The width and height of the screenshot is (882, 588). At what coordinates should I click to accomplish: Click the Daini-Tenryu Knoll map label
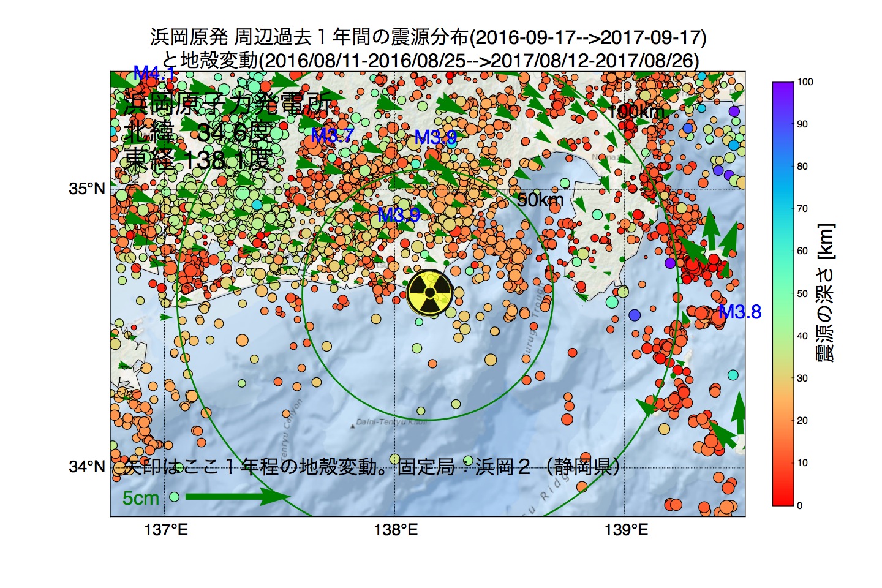click(x=391, y=422)
